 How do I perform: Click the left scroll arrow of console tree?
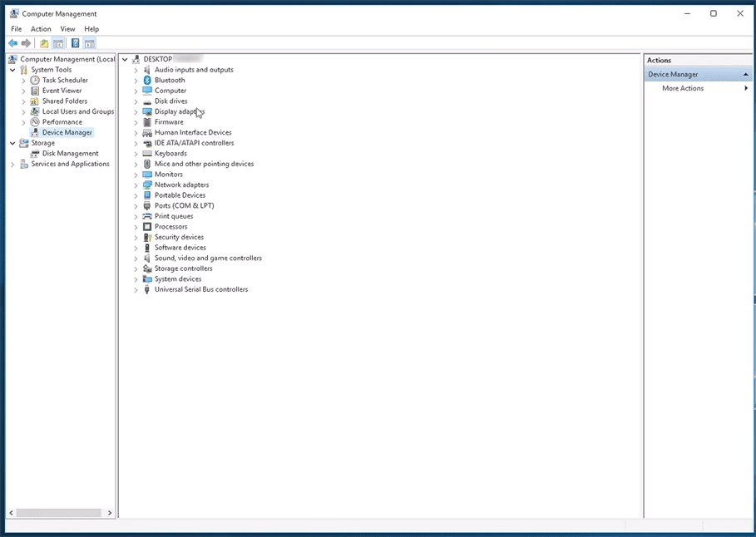(11, 513)
